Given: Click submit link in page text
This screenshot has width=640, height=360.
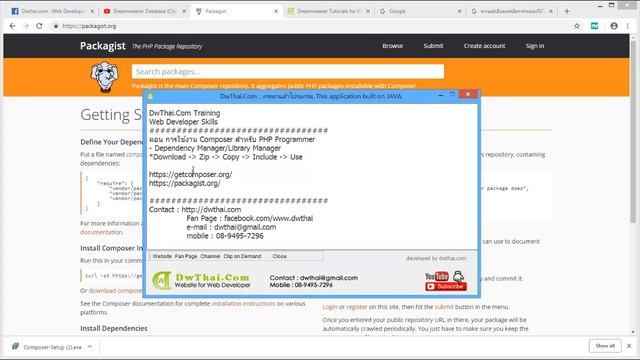Looking at the screenshot, I should pos(444,307).
